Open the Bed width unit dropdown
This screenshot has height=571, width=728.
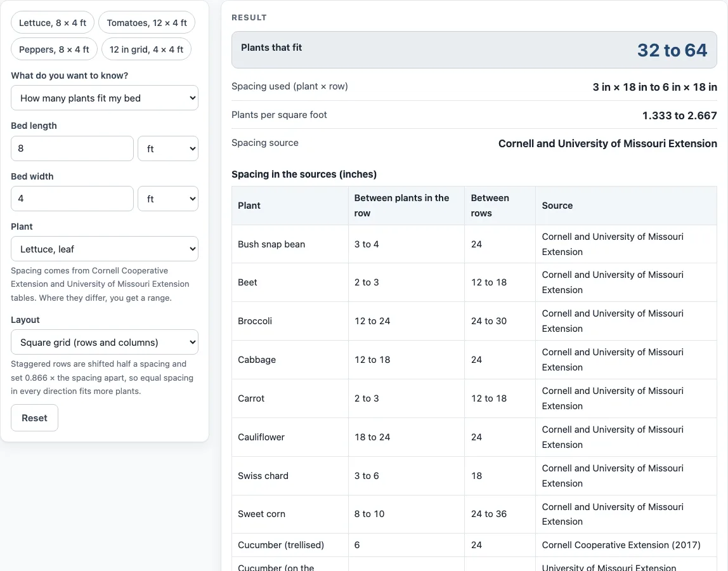click(168, 199)
